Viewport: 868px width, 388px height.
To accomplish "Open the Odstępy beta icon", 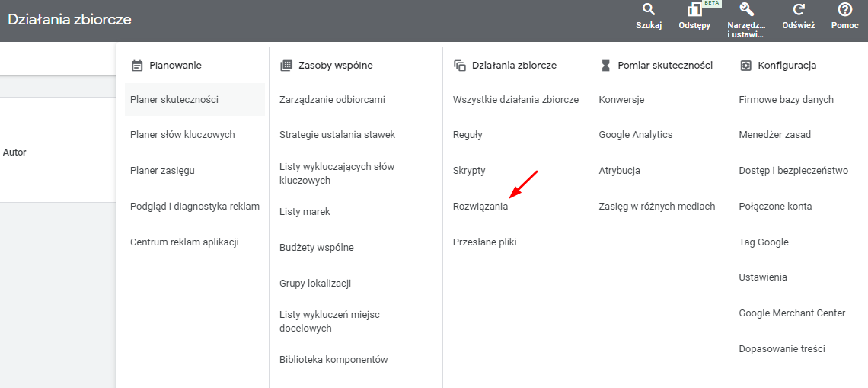I will [694, 10].
